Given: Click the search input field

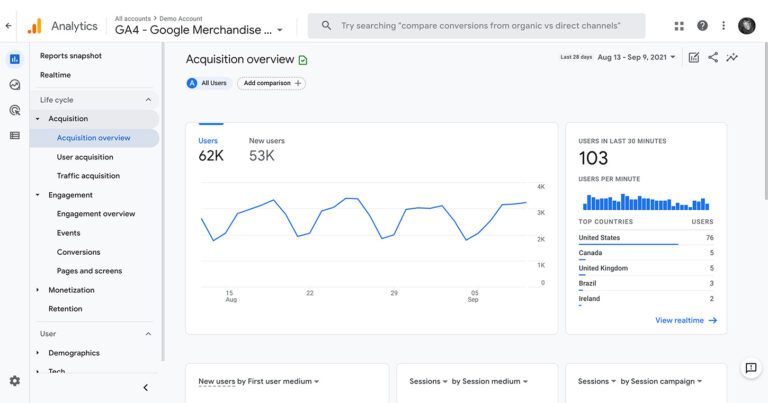Looking at the screenshot, I should [x=476, y=25].
